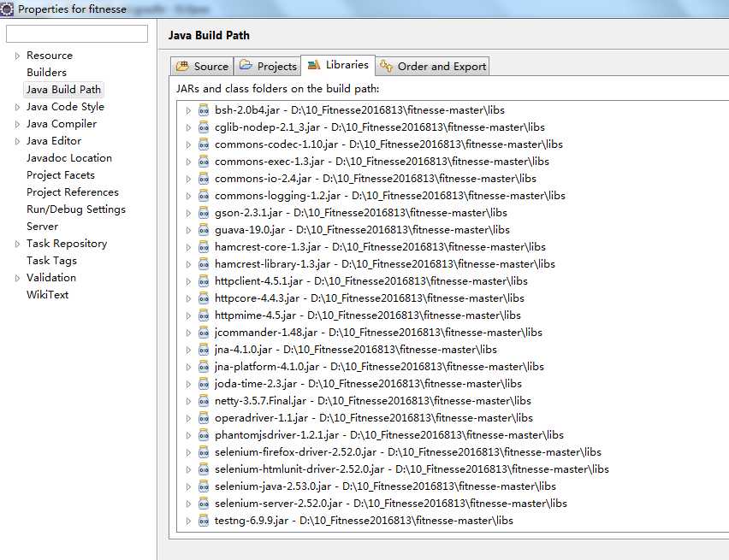Expand the Java Code Style node
Viewport: 729px width, 560px height.
[x=17, y=107]
